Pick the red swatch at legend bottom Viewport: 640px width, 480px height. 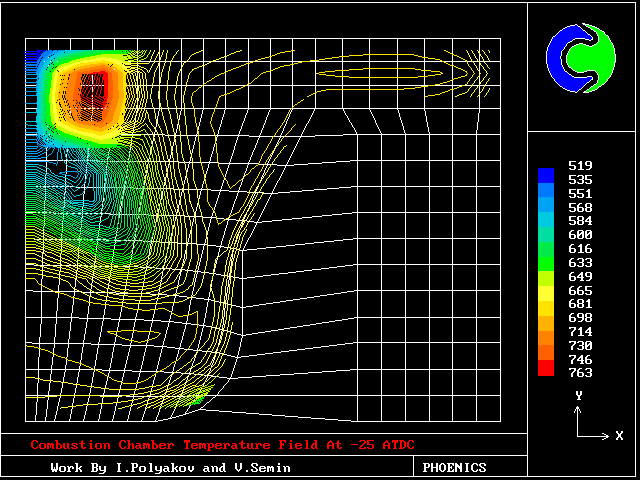pos(545,368)
